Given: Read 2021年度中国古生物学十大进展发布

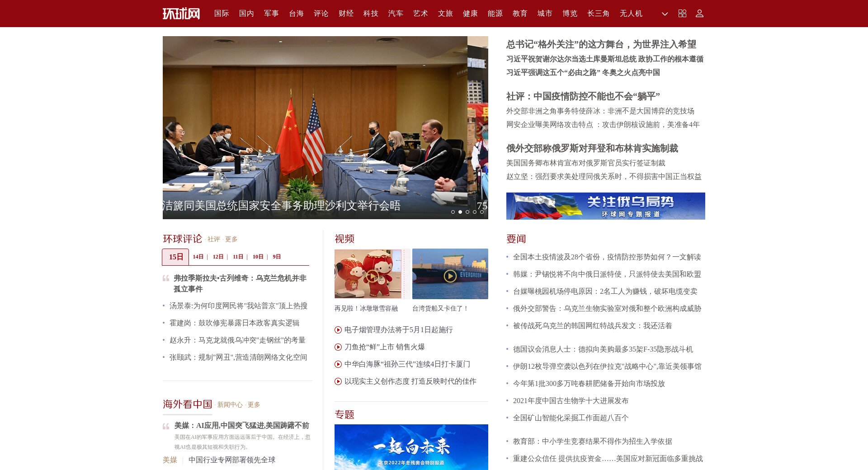Looking at the screenshot, I should (571, 401).
